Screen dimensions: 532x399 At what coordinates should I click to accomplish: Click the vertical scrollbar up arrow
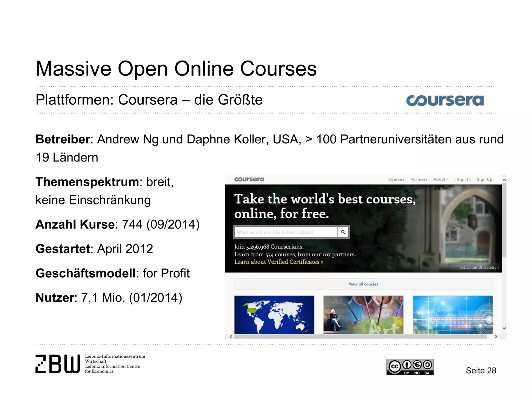504,180
